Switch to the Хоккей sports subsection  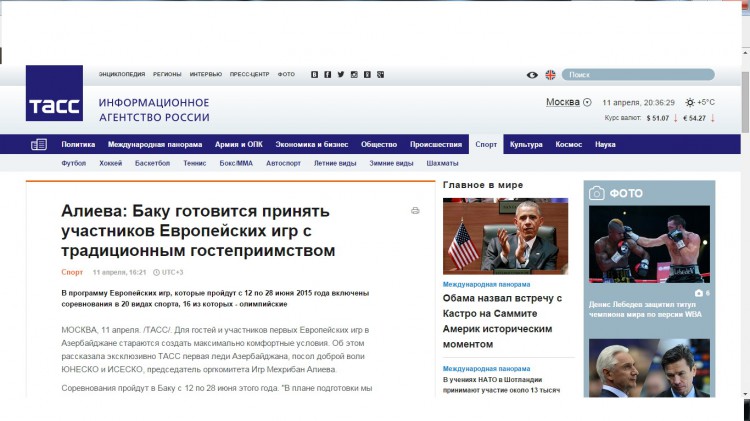110,163
